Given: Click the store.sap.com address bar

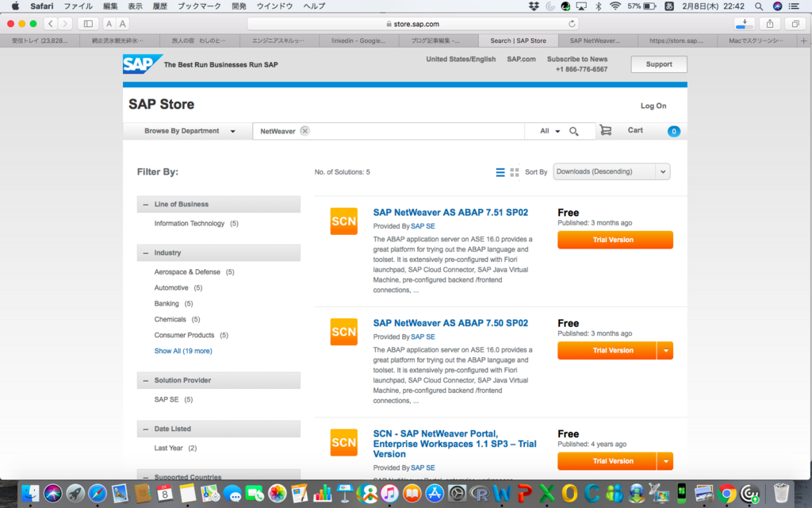Looking at the screenshot, I should 412,24.
